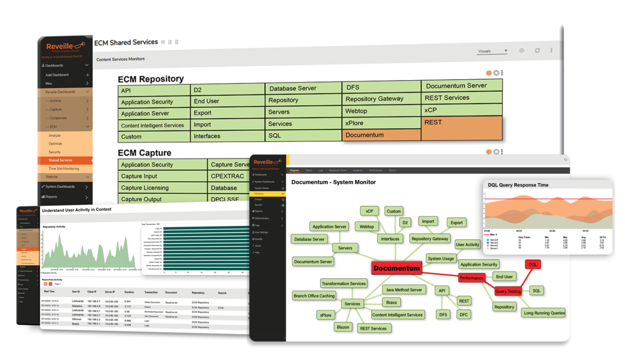Select the Incidents tab in the system monitor
Viewport: 625px width, 364px height.
[357, 170]
